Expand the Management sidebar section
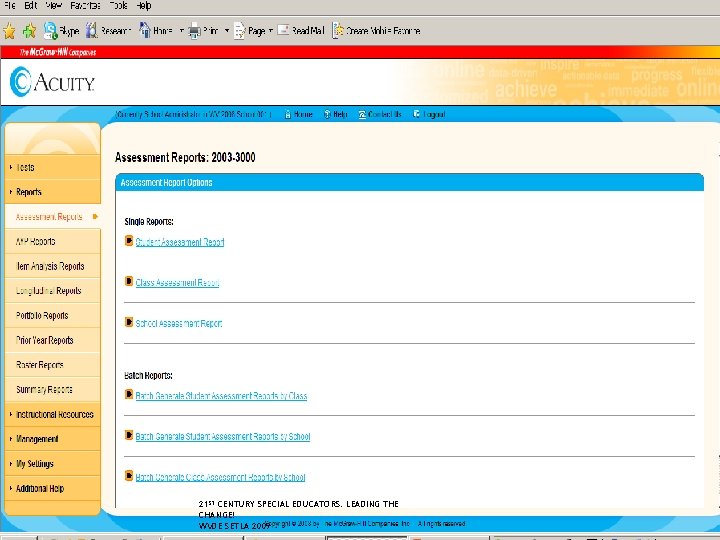Screen dimensions: 720x540 point(53,439)
